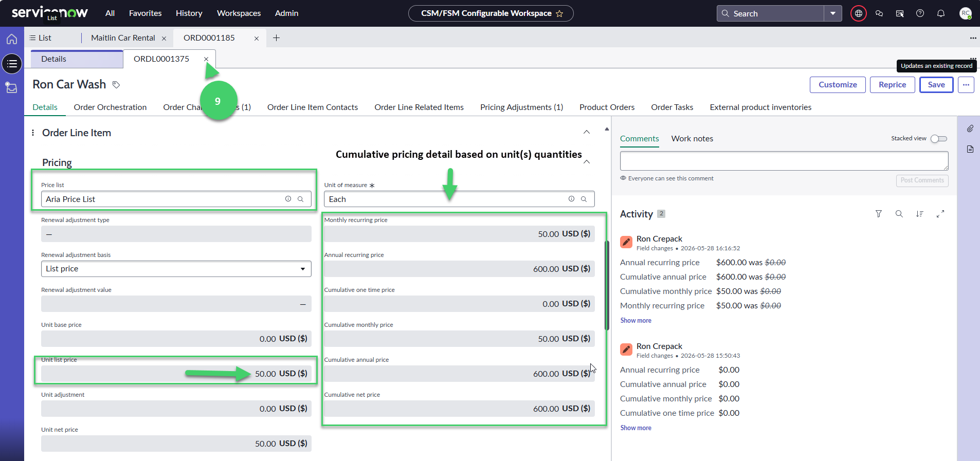Sort the Activity stream entries
This screenshot has height=461, width=980.
click(919, 214)
